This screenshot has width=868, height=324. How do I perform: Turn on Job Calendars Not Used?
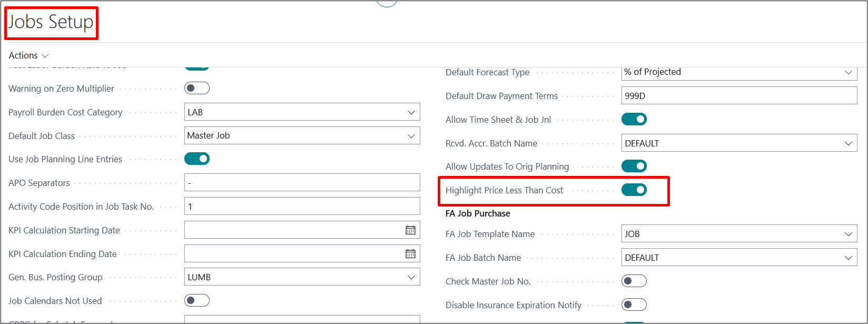pyautogui.click(x=197, y=301)
